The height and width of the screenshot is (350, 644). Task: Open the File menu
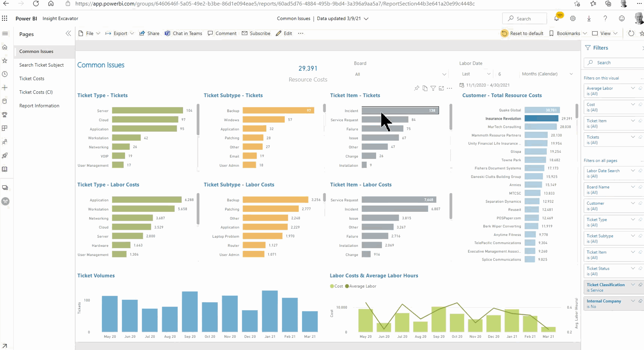click(89, 33)
